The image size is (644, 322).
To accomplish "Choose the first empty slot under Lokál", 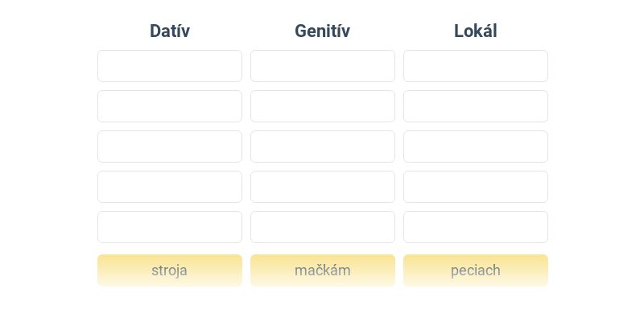I will (476, 66).
